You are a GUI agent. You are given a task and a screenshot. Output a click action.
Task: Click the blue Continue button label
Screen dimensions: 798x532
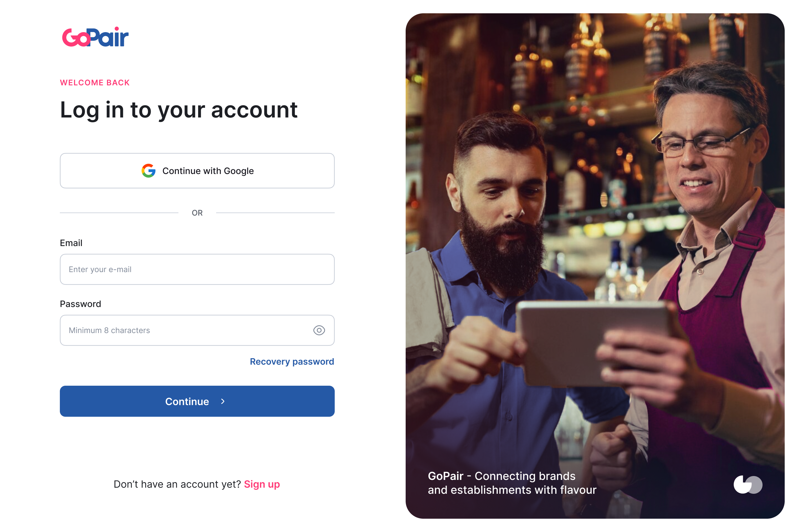click(x=187, y=401)
